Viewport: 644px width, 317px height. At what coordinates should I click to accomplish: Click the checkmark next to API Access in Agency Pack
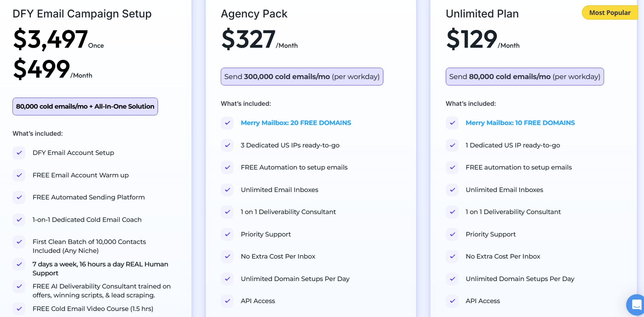(227, 301)
